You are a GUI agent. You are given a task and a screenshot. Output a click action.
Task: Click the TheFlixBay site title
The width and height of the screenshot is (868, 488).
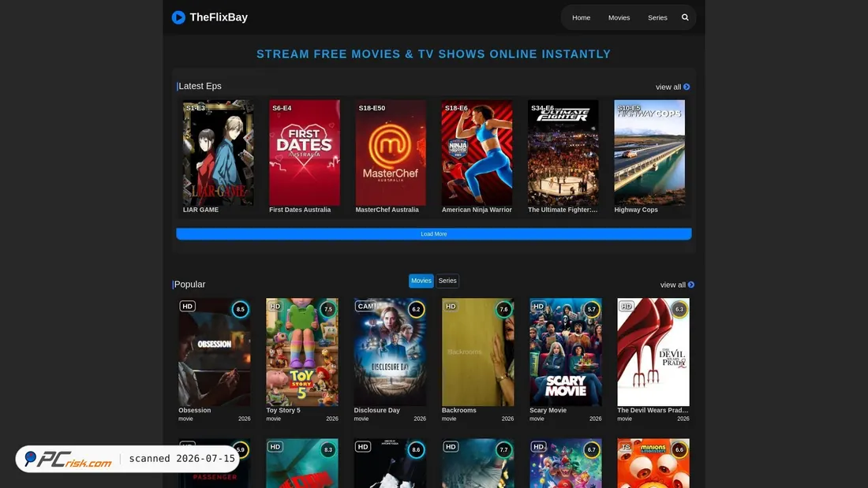tap(219, 17)
